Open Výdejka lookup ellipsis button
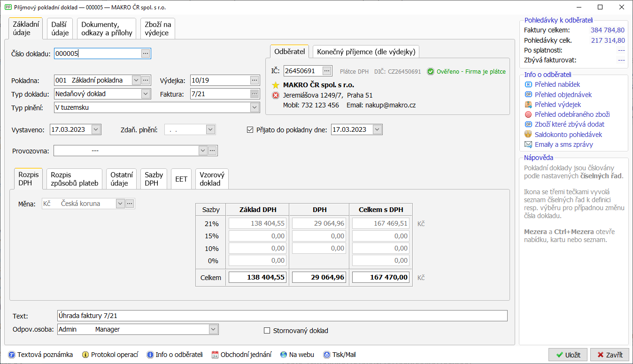The width and height of the screenshot is (633, 364). point(255,80)
